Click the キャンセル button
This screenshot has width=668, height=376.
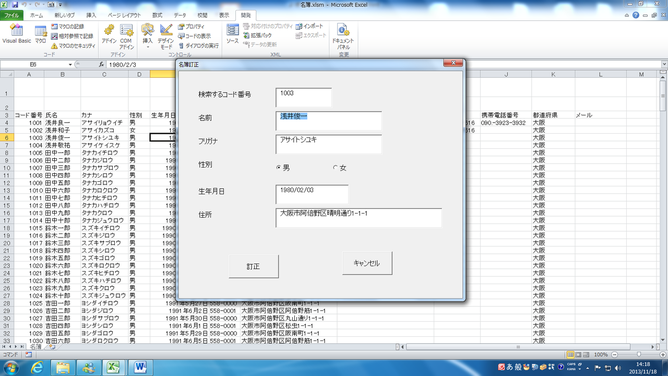click(367, 263)
